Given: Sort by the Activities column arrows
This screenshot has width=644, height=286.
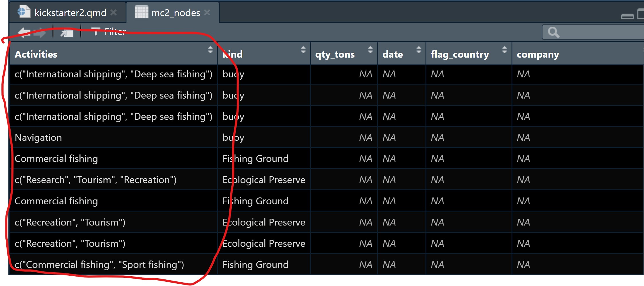Looking at the screenshot, I should click(210, 50).
